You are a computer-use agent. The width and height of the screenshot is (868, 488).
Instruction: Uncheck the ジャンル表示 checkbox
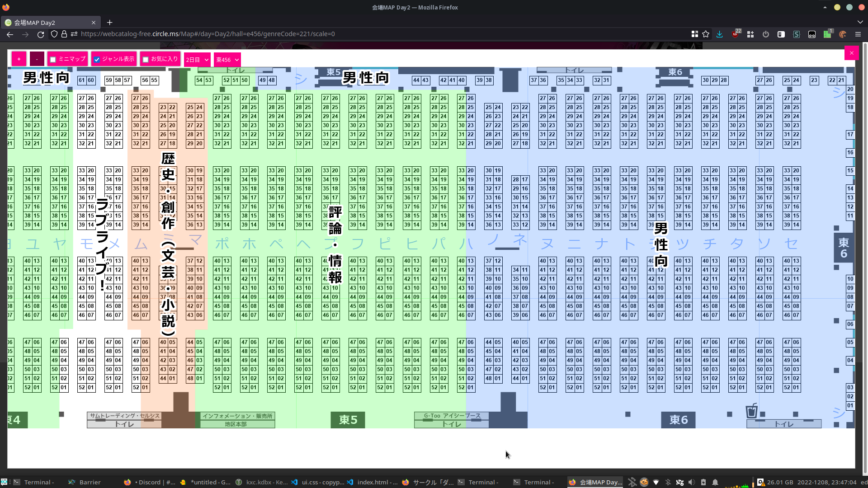(x=97, y=60)
